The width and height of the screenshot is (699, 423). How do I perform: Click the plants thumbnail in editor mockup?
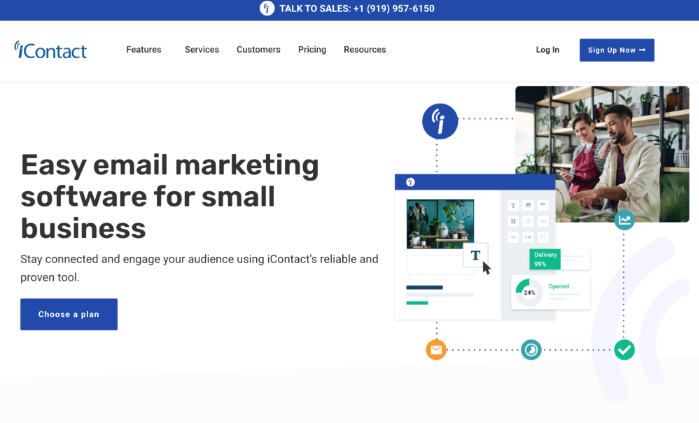pyautogui.click(x=440, y=224)
